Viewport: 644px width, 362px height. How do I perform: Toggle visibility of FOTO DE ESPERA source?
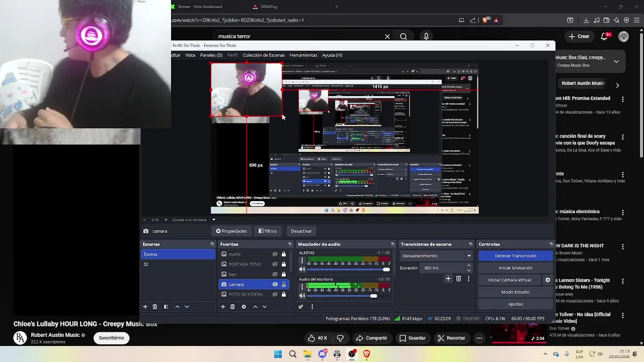[275, 295]
